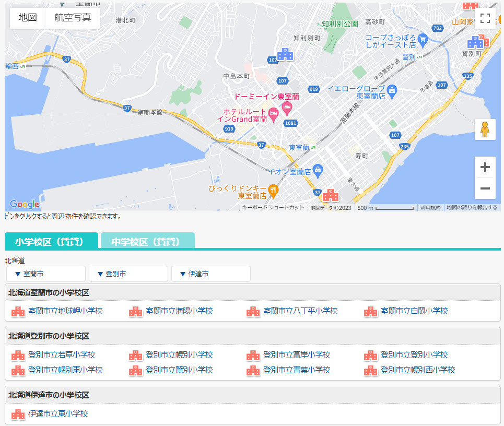Click school icon beside 伊達市立東小学校

click(18, 414)
